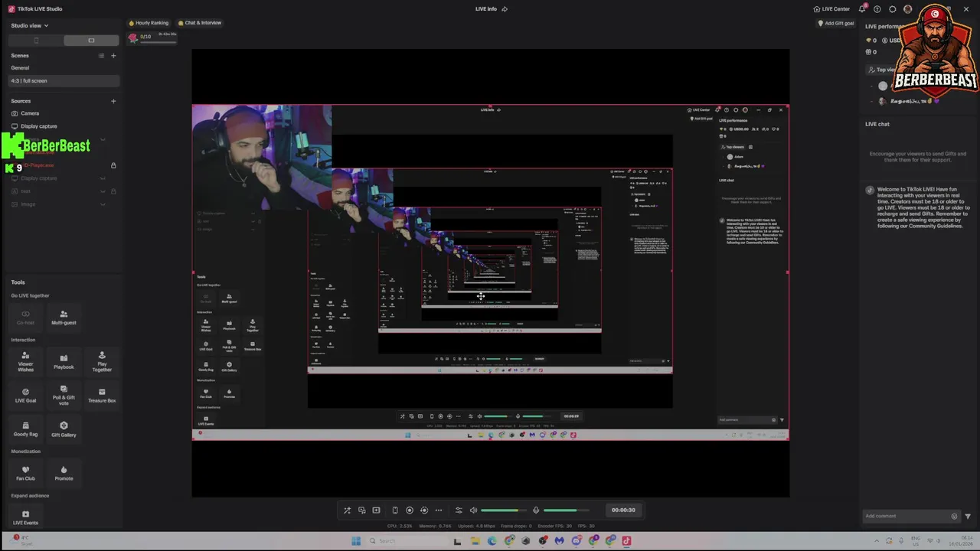Image resolution: width=980 pixels, height=551 pixels.
Task: Open the Scenes list view icon
Action: click(101, 55)
